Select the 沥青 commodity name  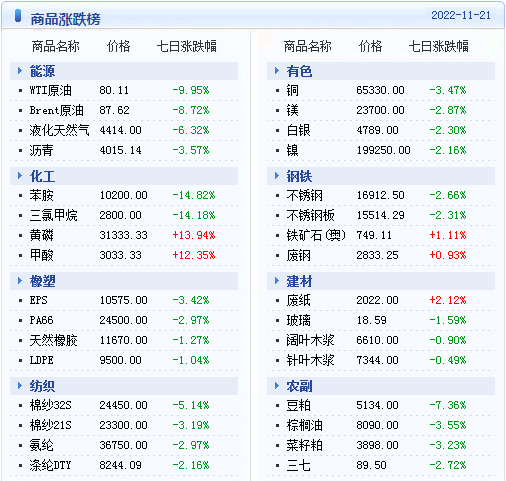tap(41, 150)
